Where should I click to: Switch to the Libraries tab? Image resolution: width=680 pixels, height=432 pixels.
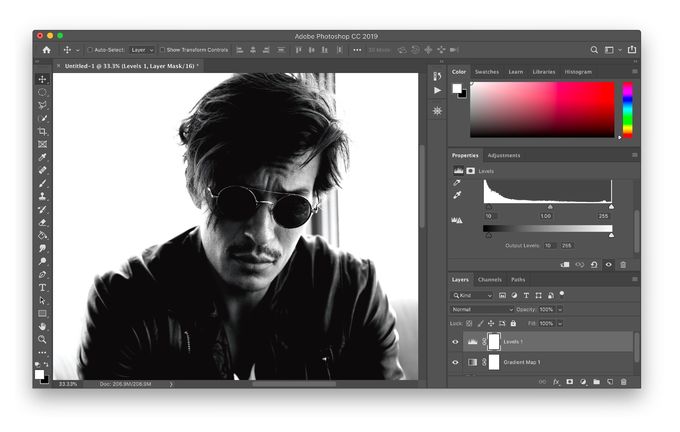click(x=544, y=72)
